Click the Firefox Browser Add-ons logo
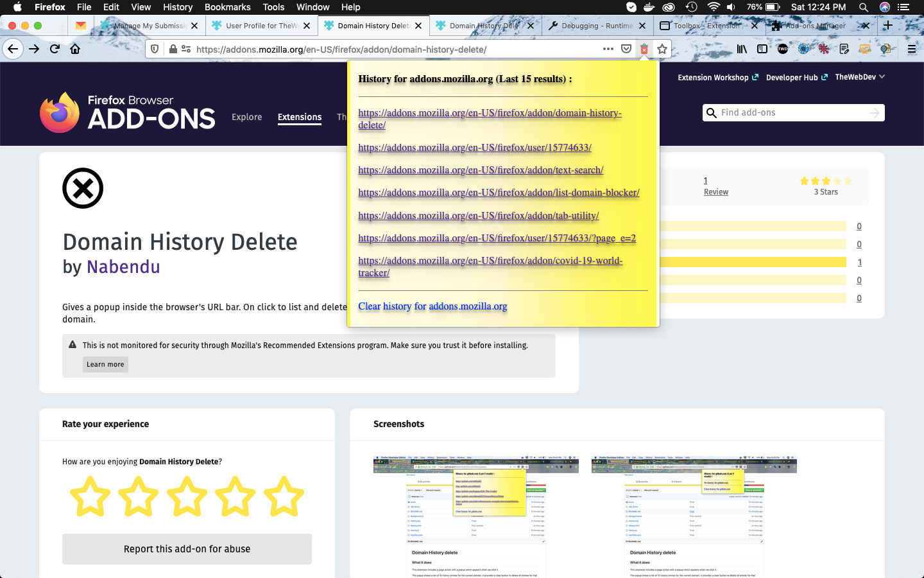Viewport: 924px width, 578px height. click(x=127, y=112)
